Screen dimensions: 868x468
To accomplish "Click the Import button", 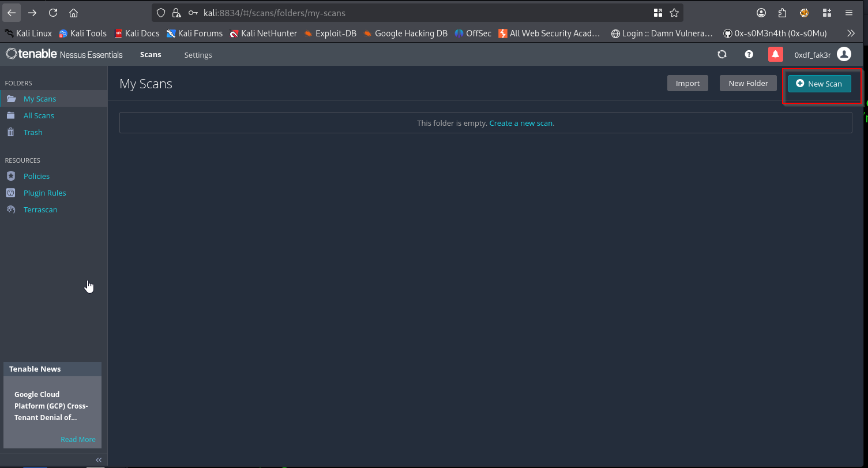I will pyautogui.click(x=687, y=83).
